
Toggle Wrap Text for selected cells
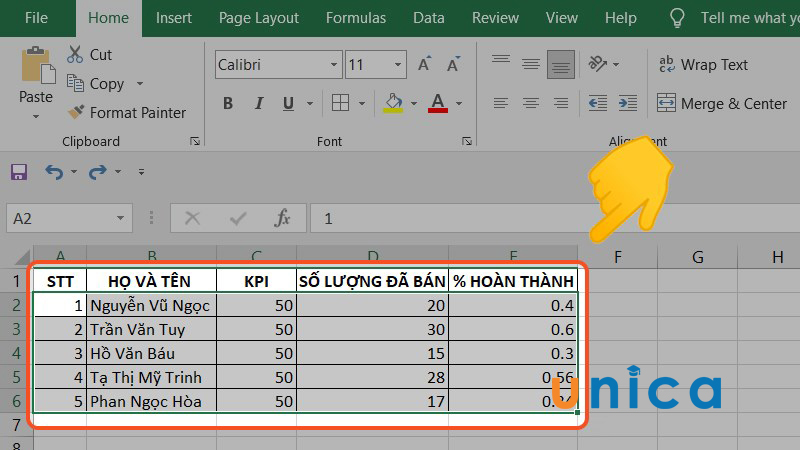coord(702,65)
